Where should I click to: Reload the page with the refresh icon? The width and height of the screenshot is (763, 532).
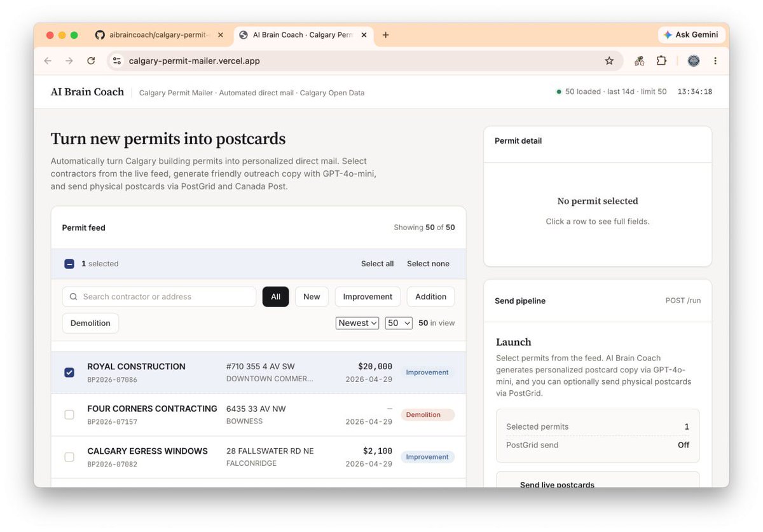coord(91,61)
